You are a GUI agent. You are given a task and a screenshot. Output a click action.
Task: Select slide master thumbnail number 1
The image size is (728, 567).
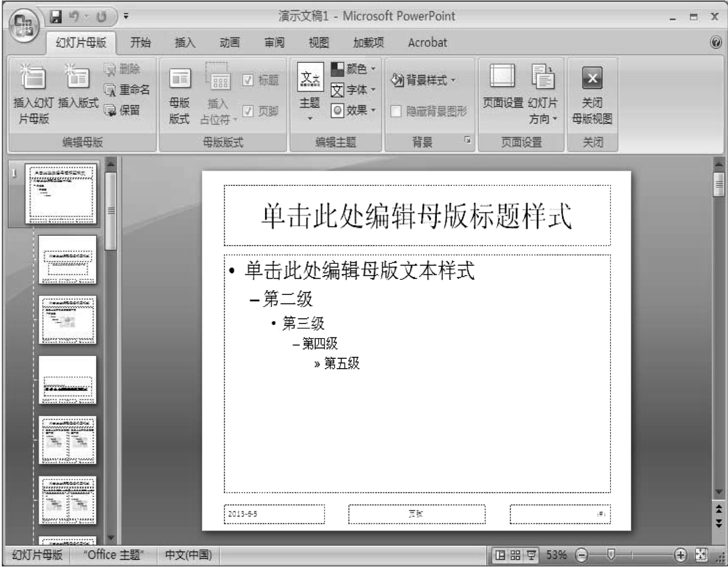(61, 195)
